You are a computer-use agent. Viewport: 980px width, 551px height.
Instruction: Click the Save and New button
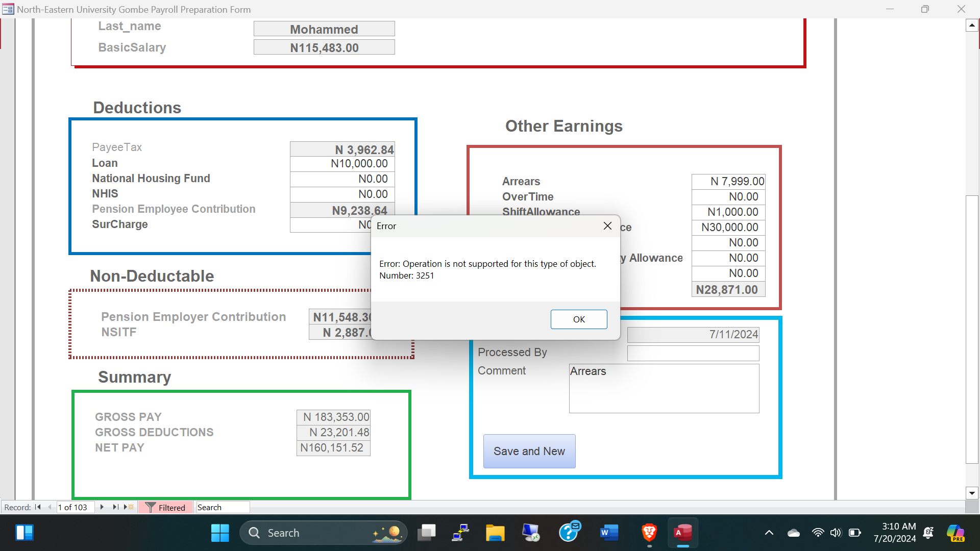529,451
